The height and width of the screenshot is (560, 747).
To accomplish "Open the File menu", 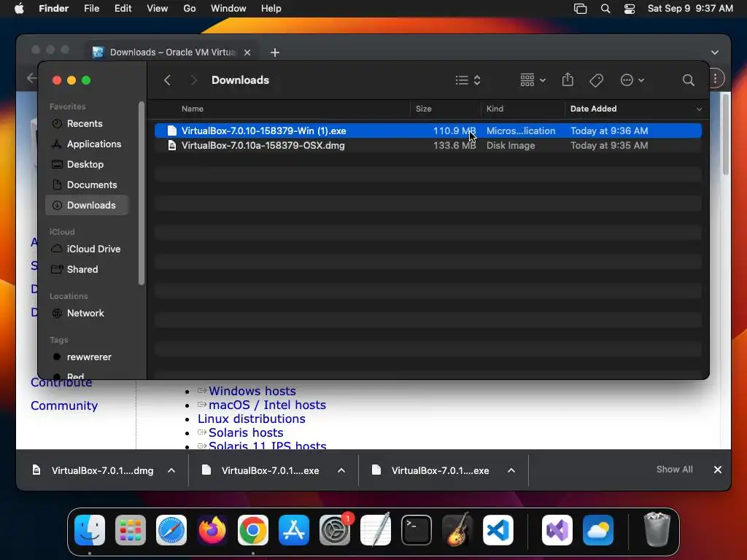I will pyautogui.click(x=91, y=9).
